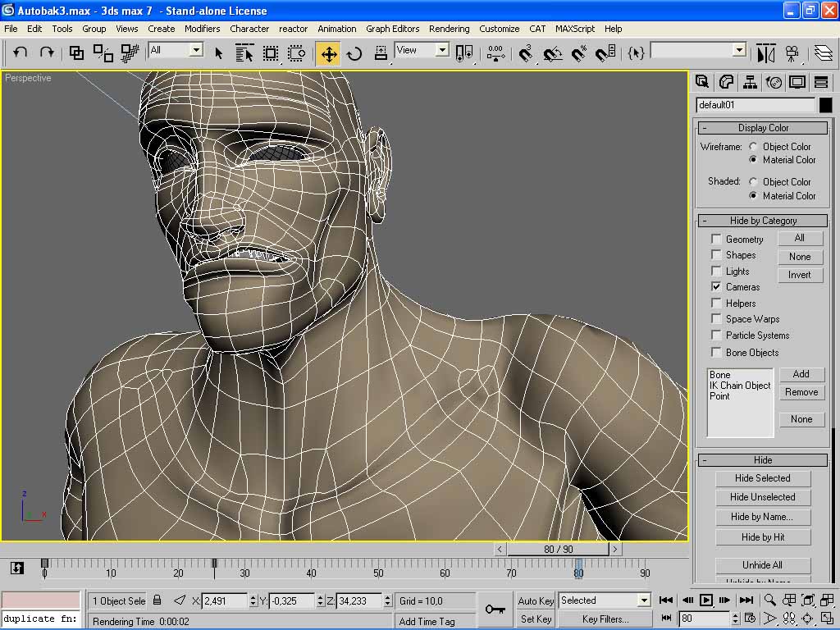Click the Select Object arrow tool
This screenshot has width=840, height=630.
219,53
